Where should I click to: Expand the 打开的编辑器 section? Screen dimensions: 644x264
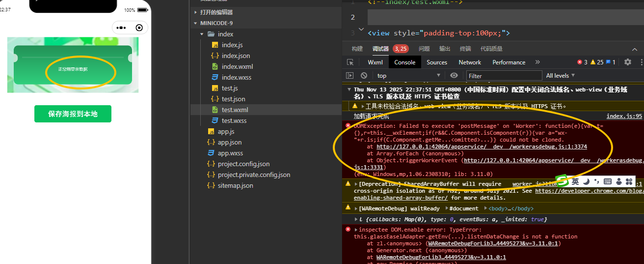[195, 12]
